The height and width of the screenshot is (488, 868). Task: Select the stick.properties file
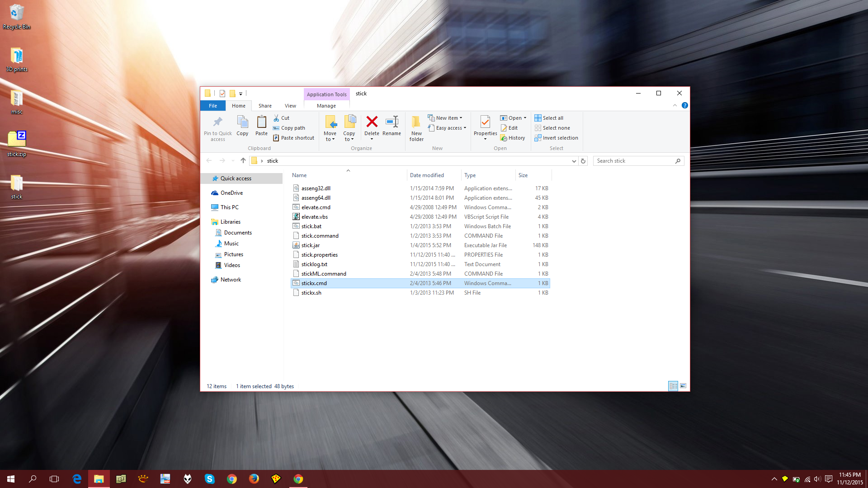[420, 255]
